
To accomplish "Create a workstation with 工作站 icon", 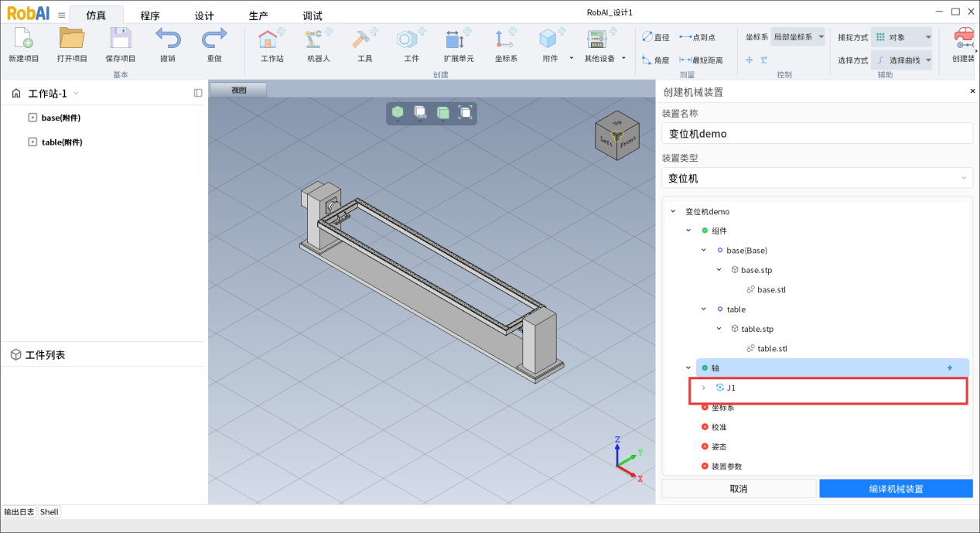I will [271, 39].
